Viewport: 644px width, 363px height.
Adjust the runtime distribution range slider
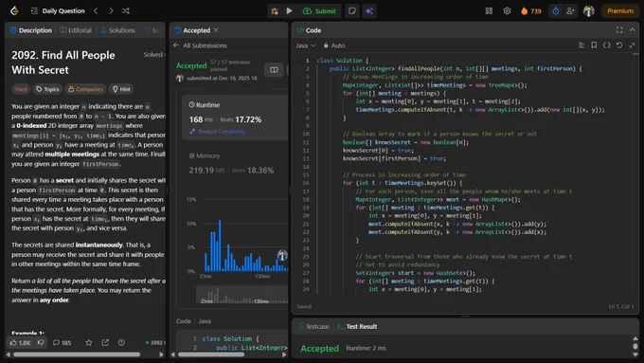pyautogui.click(x=241, y=296)
